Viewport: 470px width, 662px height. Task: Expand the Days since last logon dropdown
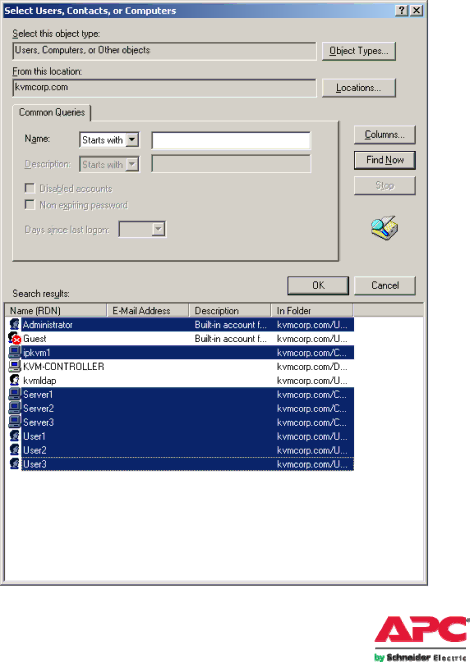pyautogui.click(x=158, y=229)
